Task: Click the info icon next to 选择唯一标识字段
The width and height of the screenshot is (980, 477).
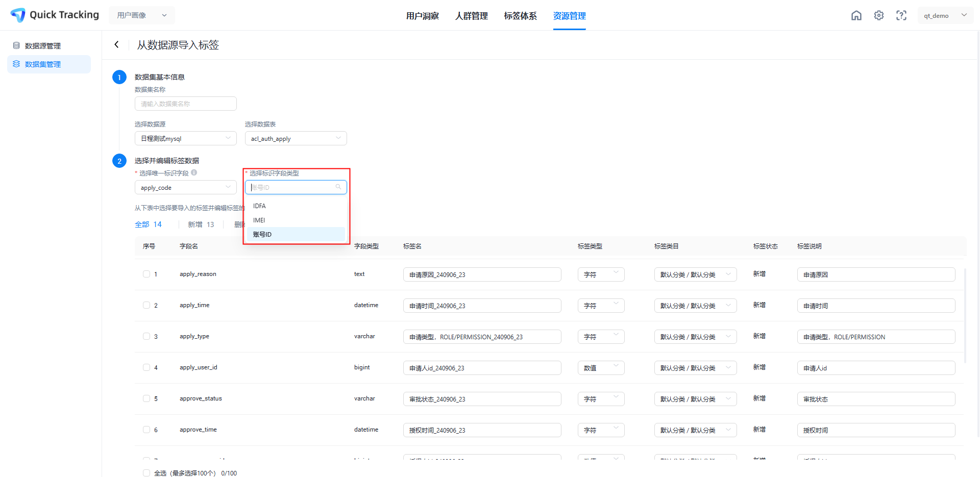Action: (194, 172)
